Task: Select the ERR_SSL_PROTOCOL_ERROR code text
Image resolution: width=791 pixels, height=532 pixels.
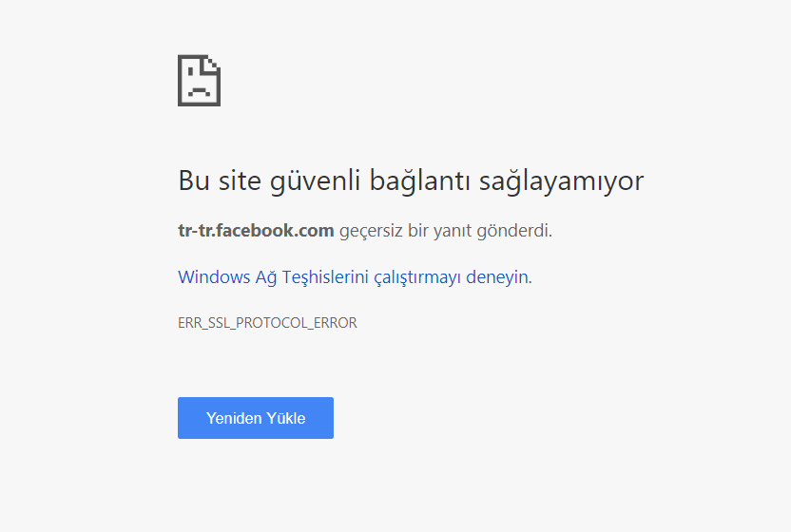Action: pyautogui.click(x=267, y=323)
